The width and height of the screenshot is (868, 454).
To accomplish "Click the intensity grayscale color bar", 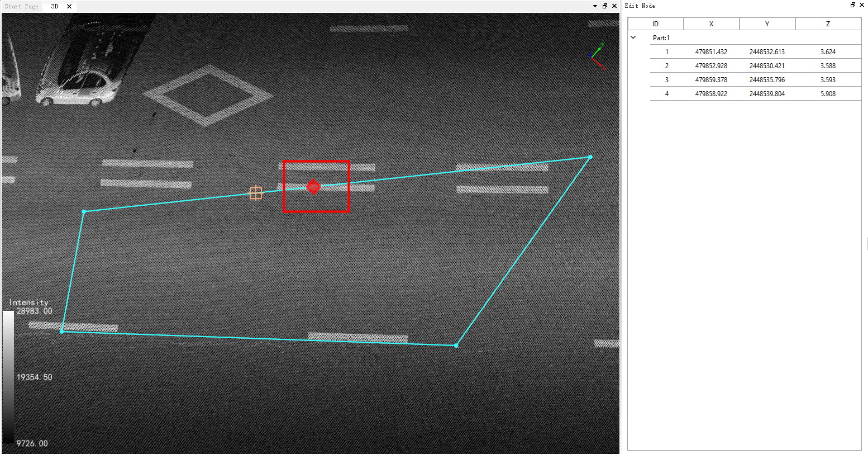I will pos(8,377).
